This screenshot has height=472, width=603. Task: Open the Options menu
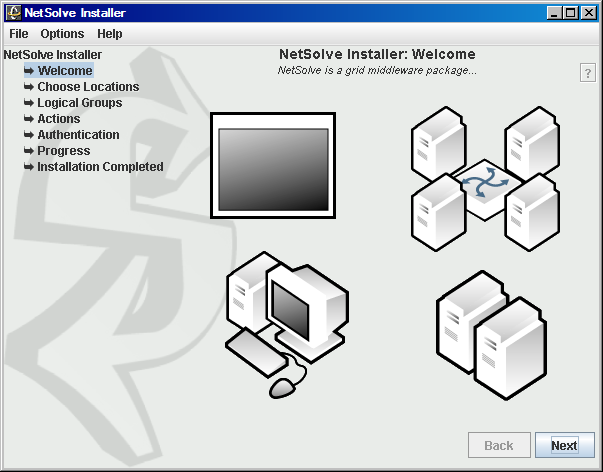coord(62,34)
